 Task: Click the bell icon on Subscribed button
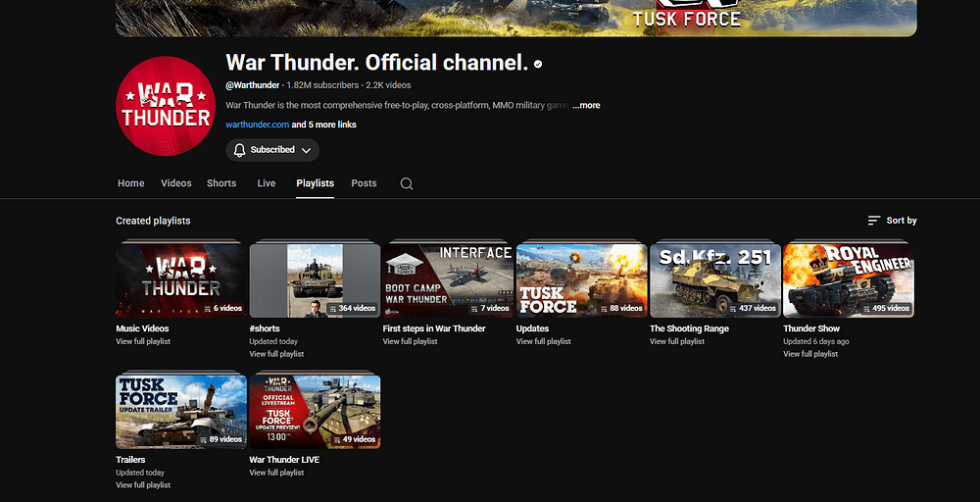(x=239, y=150)
